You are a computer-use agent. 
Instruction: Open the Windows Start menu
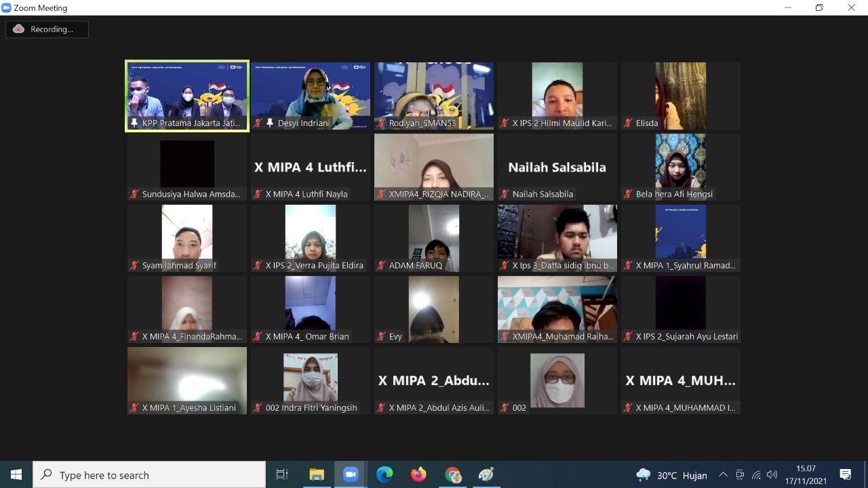tap(16, 474)
